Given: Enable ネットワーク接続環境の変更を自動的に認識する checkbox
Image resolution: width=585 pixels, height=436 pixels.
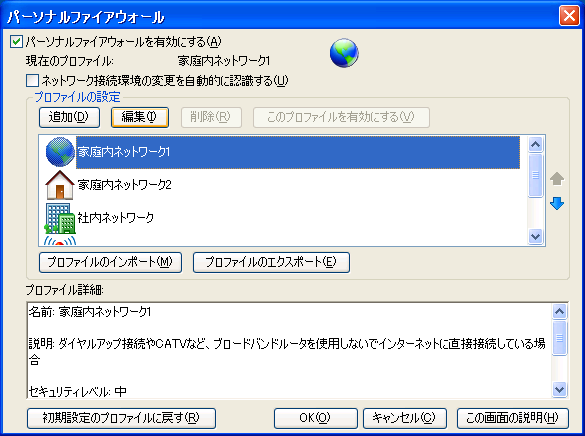Looking at the screenshot, I should click(32, 80).
